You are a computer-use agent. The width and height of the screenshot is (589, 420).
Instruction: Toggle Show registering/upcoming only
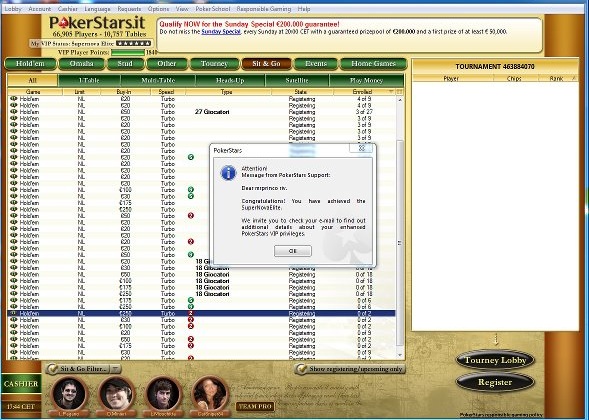pos(350,369)
